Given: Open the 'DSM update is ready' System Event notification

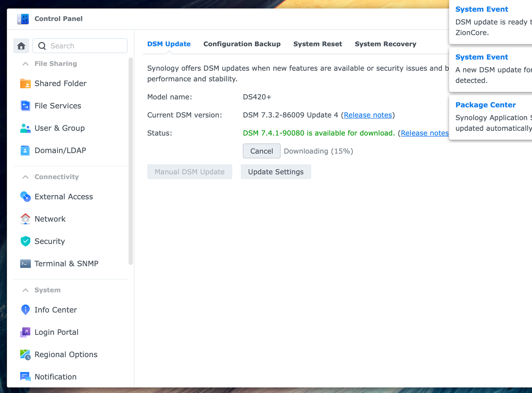Looking at the screenshot, I should coord(491,21).
